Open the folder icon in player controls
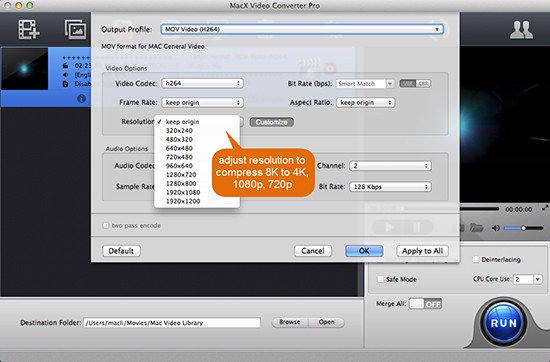550x362 pixels. tap(476, 228)
